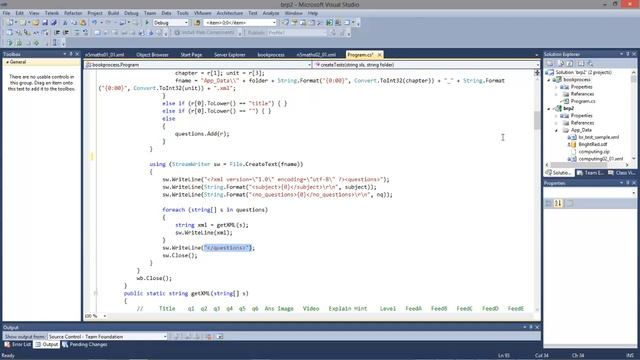This screenshot has height=360, width=640.
Task: Switch to n5maths02_01.xml tab
Action: click(316, 55)
